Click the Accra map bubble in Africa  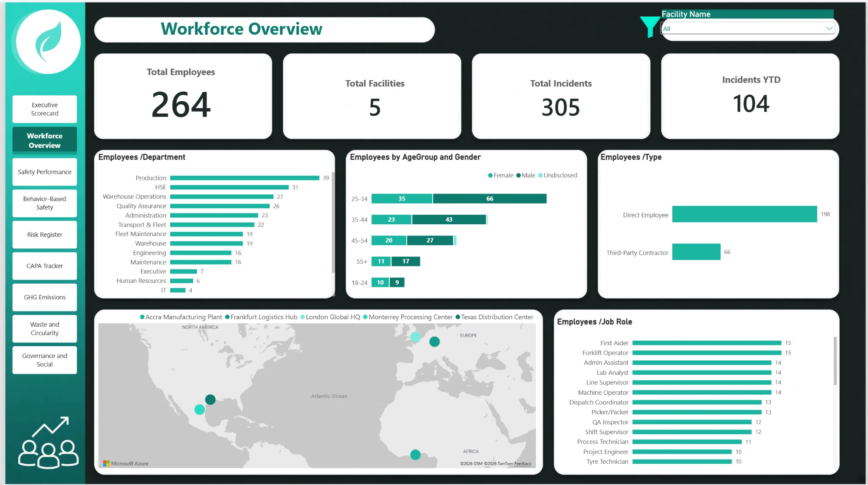click(x=415, y=455)
